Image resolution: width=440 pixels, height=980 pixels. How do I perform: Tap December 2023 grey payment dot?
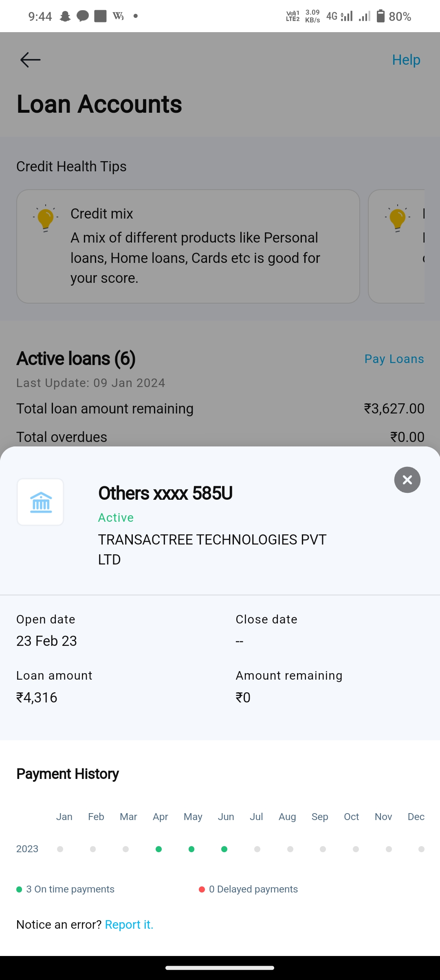(x=421, y=849)
